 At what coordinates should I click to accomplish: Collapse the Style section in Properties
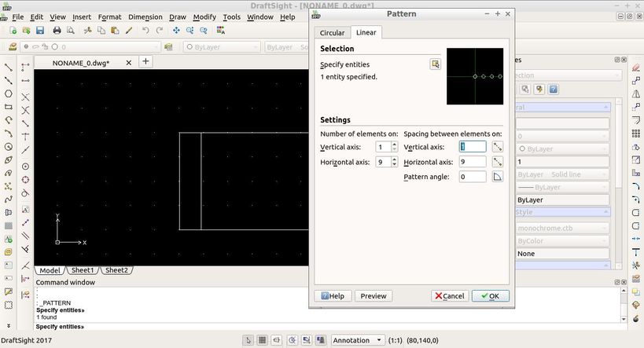click(605, 212)
